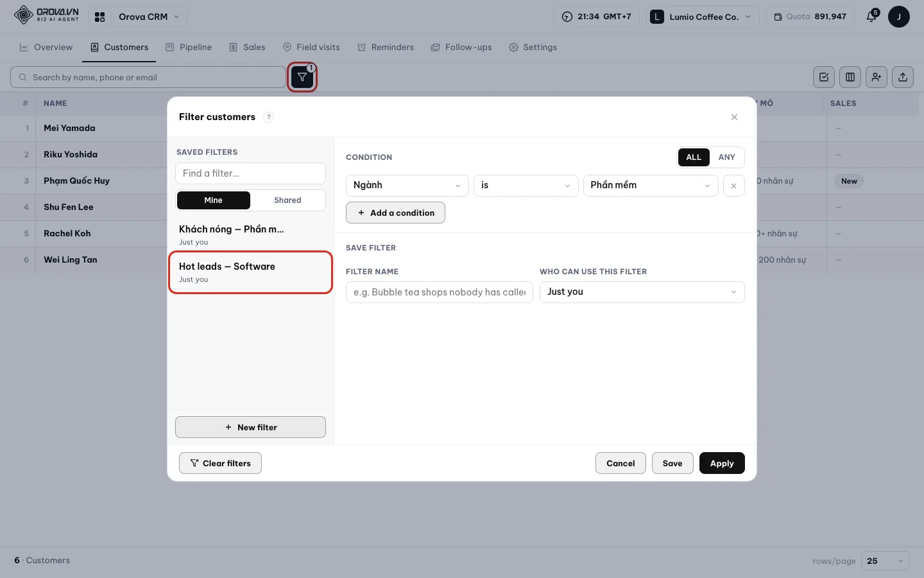
Task: Remove the Ngành condition row
Action: (x=733, y=186)
